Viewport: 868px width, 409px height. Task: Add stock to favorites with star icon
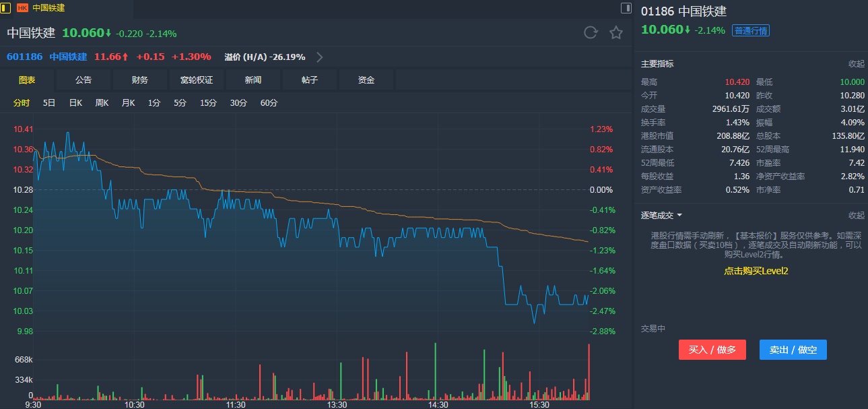615,33
